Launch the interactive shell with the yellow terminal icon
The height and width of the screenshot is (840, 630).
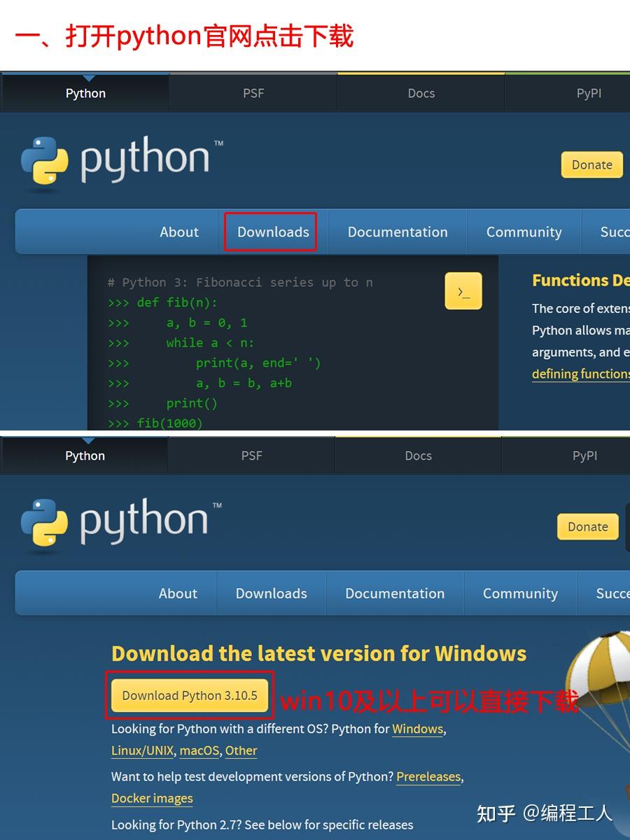(463, 290)
